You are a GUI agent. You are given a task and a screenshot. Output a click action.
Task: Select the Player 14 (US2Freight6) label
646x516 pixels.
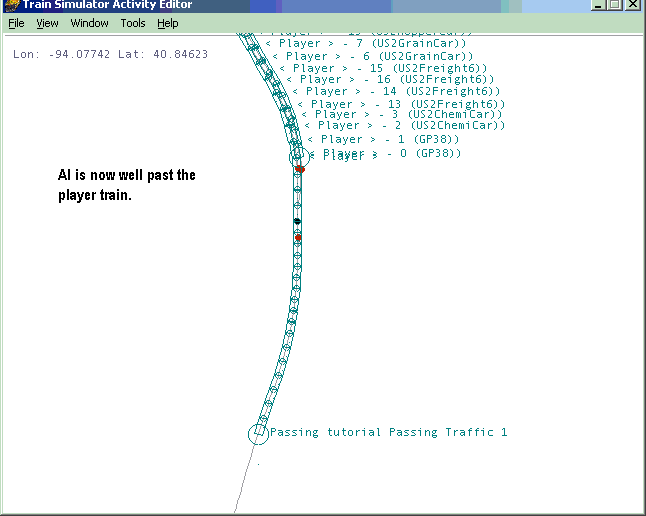coord(396,91)
